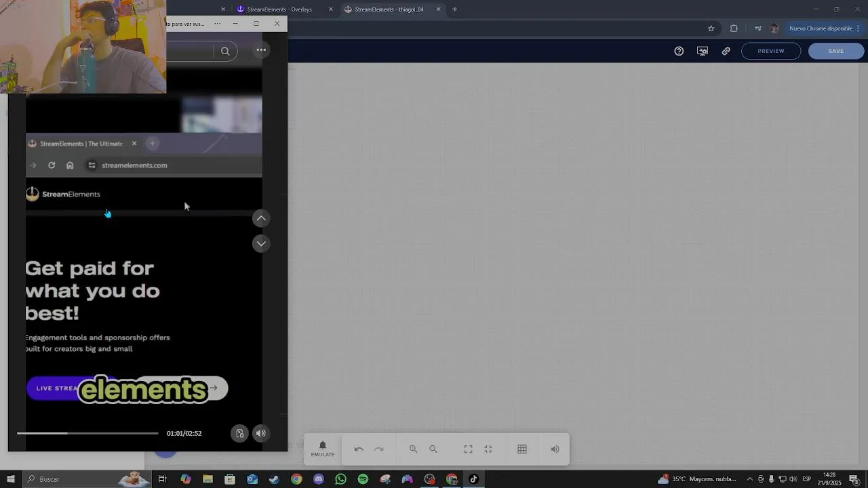The image size is (868, 488).
Task: Open a new Chrome tab
Action: 454,9
